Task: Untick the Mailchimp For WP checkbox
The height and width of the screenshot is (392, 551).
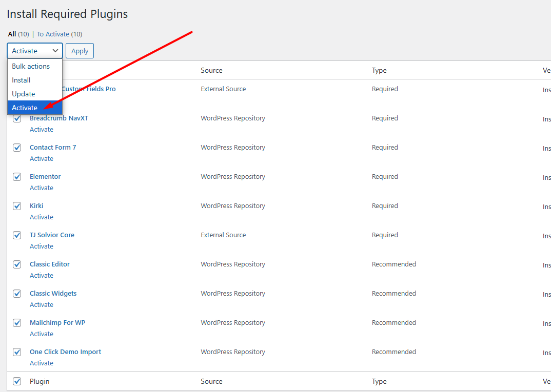Action: click(x=17, y=322)
